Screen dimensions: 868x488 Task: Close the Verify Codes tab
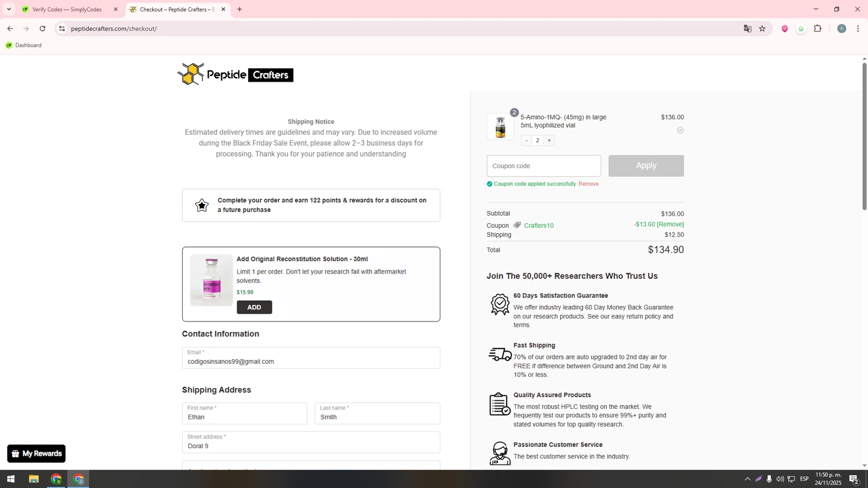(x=116, y=9)
